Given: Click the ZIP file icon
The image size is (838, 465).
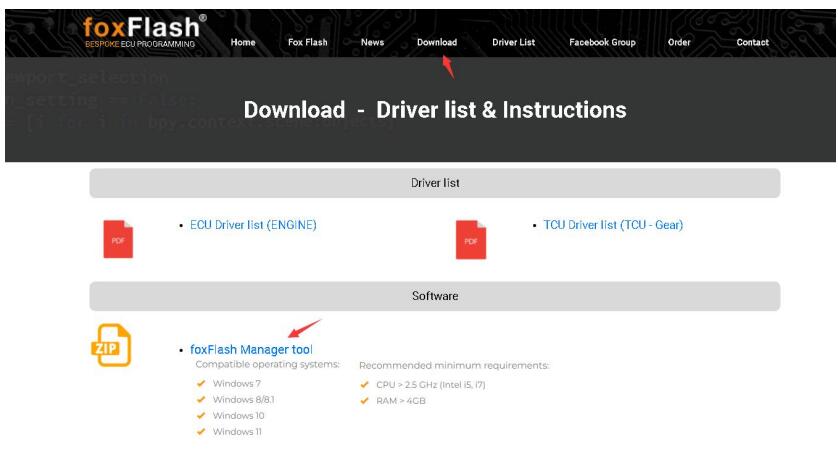Looking at the screenshot, I should [111, 345].
